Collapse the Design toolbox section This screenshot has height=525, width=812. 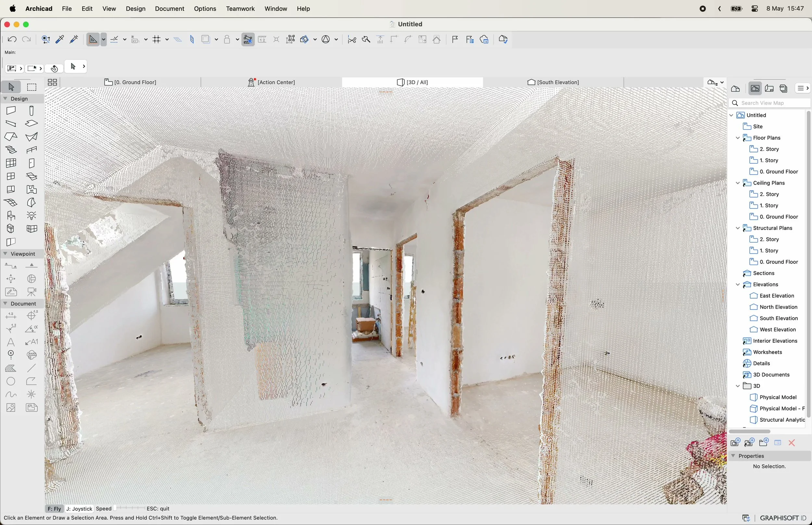coord(5,98)
